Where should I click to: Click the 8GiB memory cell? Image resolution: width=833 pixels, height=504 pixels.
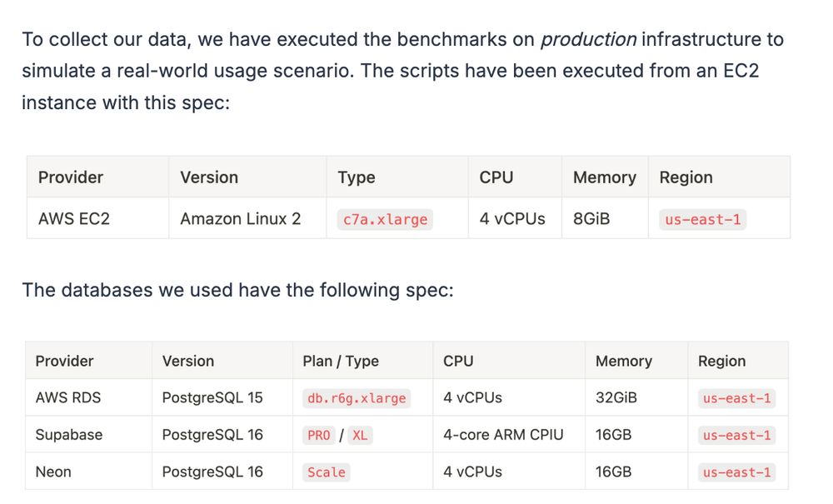point(591,219)
